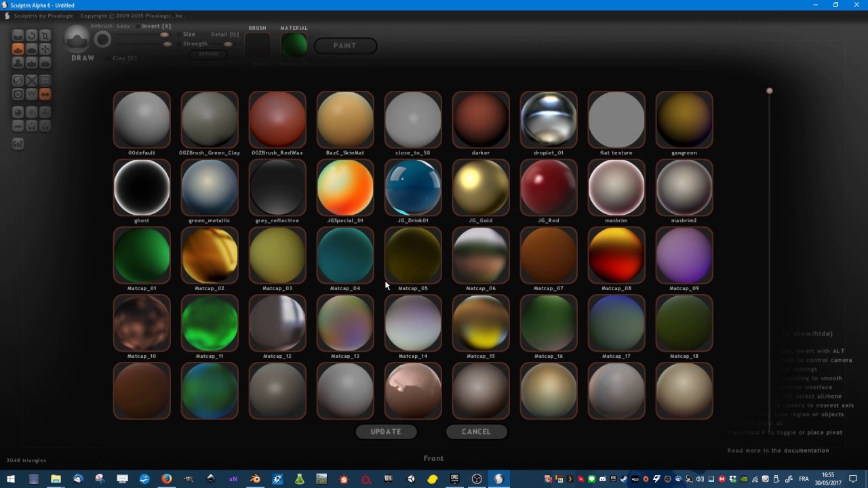This screenshot has height=488, width=868.
Task: Select the Inflate brush tool
Action: pos(18,62)
